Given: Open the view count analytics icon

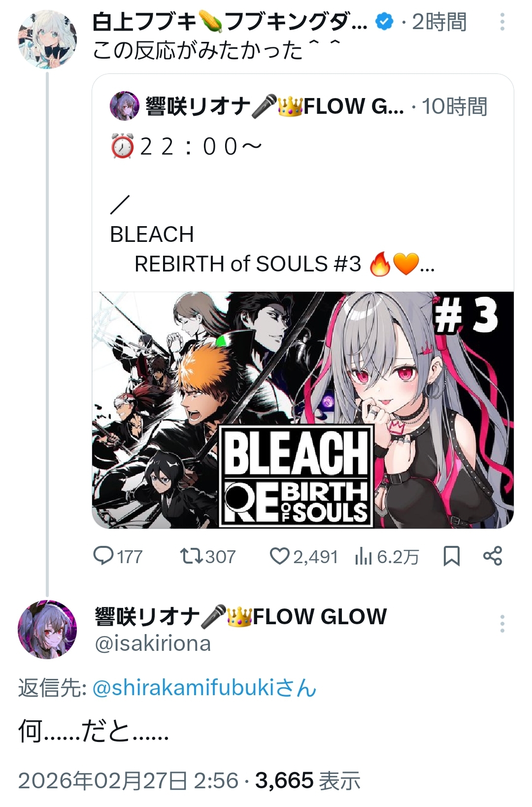Looking at the screenshot, I should (x=363, y=557).
